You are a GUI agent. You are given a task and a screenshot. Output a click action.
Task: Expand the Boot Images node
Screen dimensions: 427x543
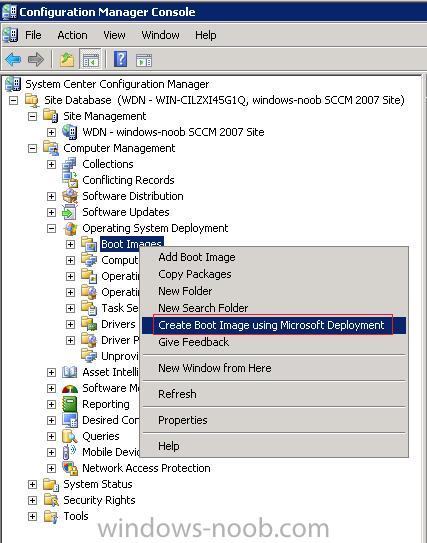point(70,244)
